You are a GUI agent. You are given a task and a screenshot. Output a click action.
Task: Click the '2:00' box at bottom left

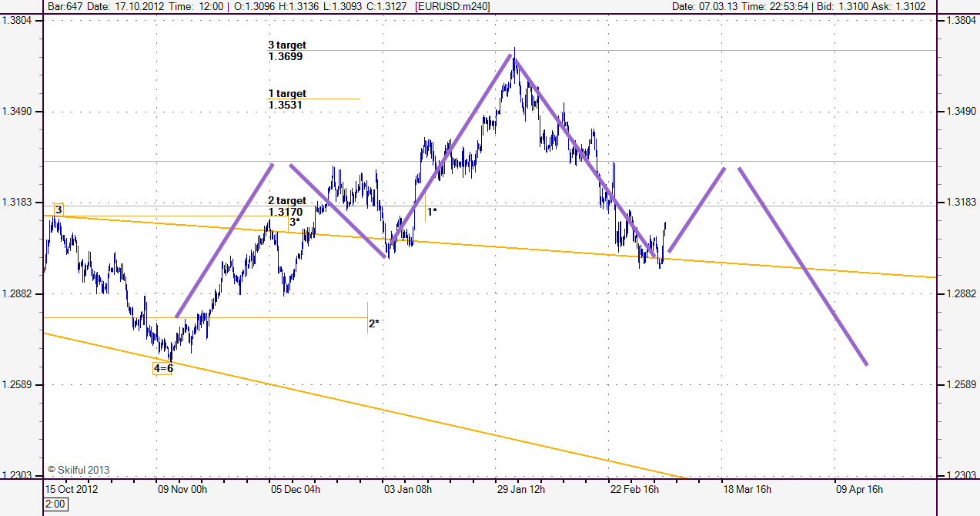point(54,504)
